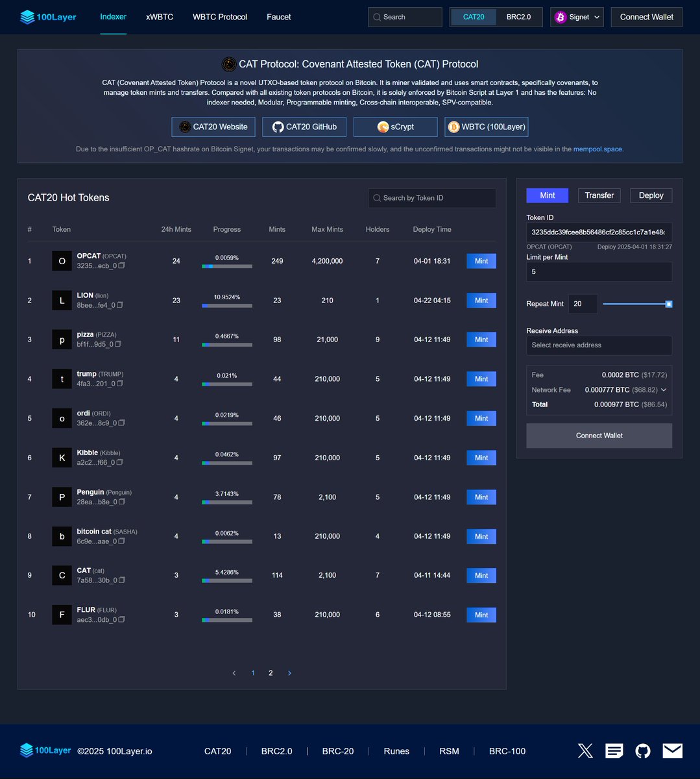The image size is (700, 779).
Task: Copy the LION token ID
Action: click(120, 305)
